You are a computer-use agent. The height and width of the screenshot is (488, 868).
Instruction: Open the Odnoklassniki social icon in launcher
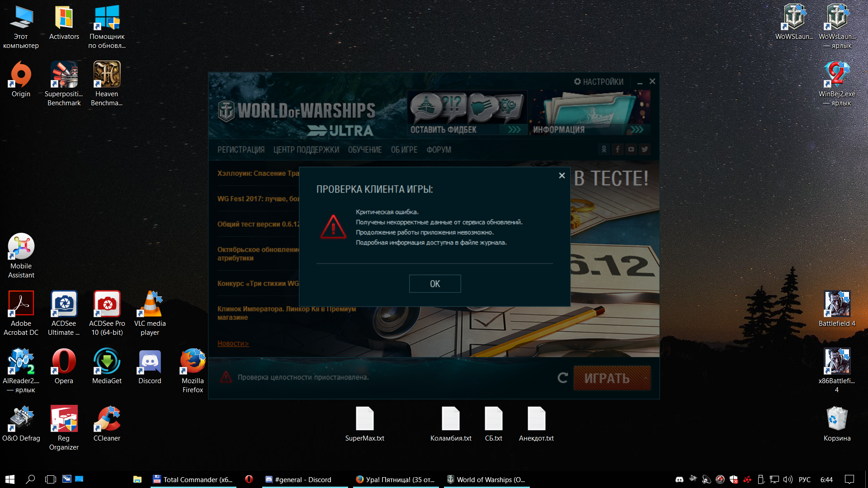604,149
